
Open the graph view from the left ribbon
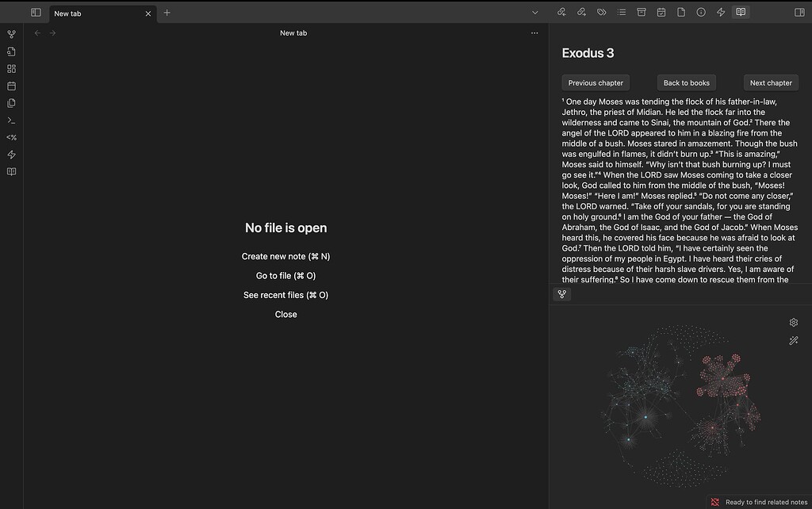(11, 34)
